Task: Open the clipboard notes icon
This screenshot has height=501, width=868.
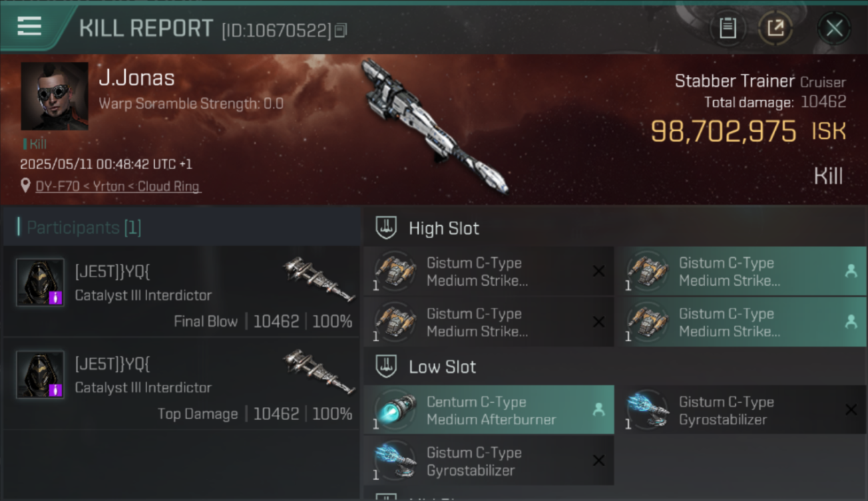Action: tap(728, 28)
